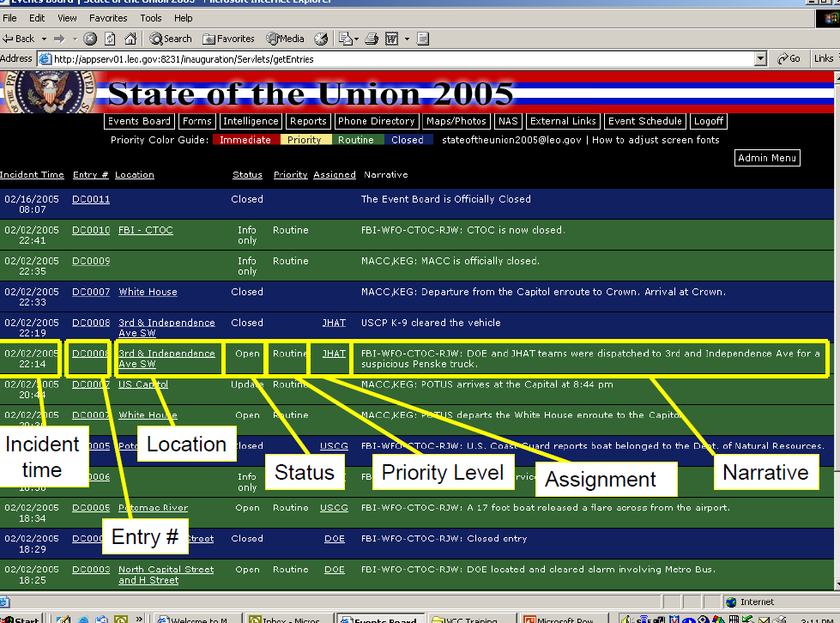Go to the browser Home page
Viewport: 840px width, 623px height.
[129, 38]
